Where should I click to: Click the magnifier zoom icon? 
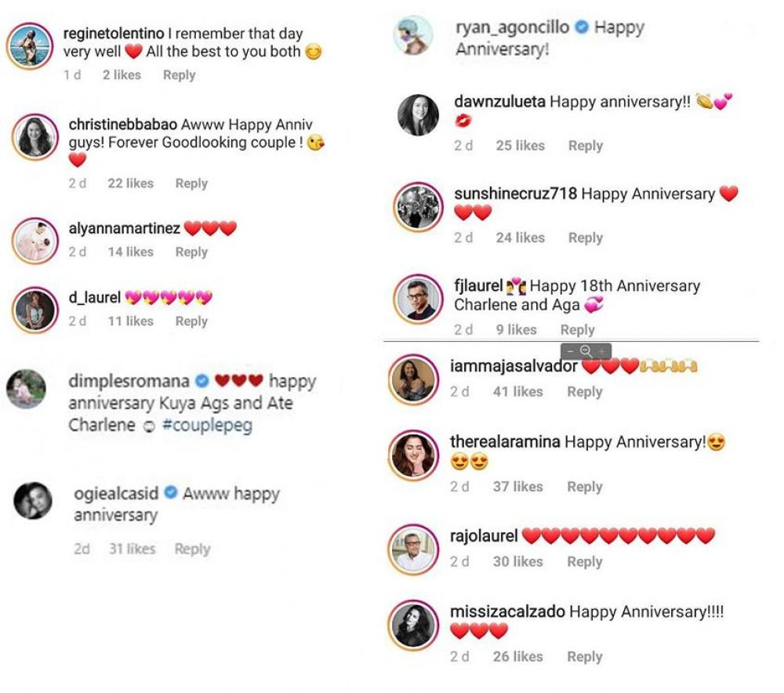tap(586, 351)
